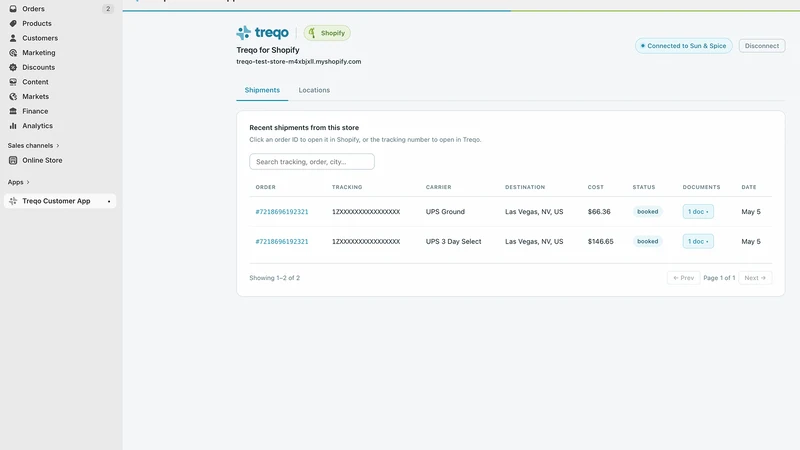This screenshot has width=800, height=450.
Task: Expand the Apps section
Action: click(18, 182)
